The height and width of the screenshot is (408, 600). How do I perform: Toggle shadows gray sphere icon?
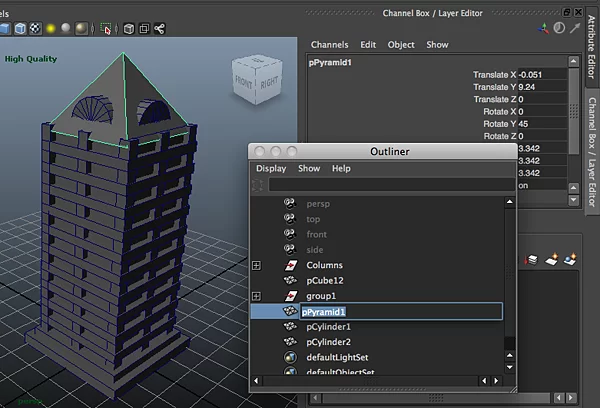(x=66, y=28)
